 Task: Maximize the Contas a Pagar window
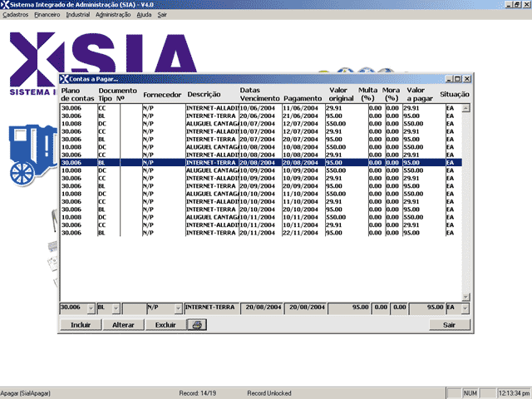coord(458,78)
